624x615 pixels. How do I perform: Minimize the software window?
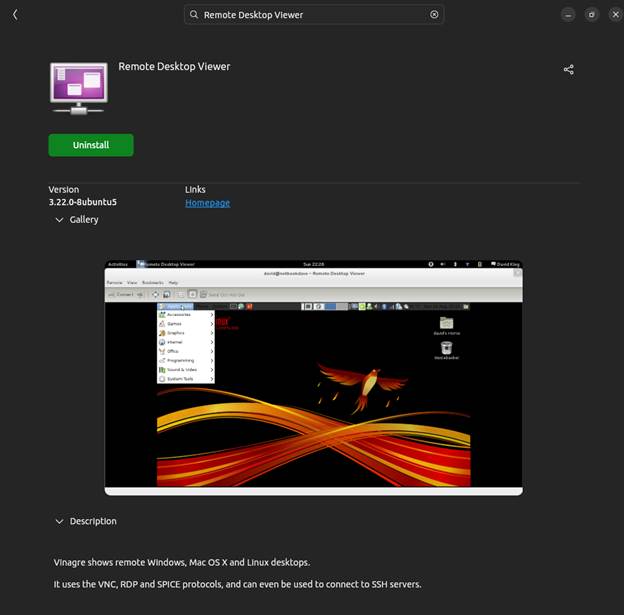pyautogui.click(x=568, y=15)
